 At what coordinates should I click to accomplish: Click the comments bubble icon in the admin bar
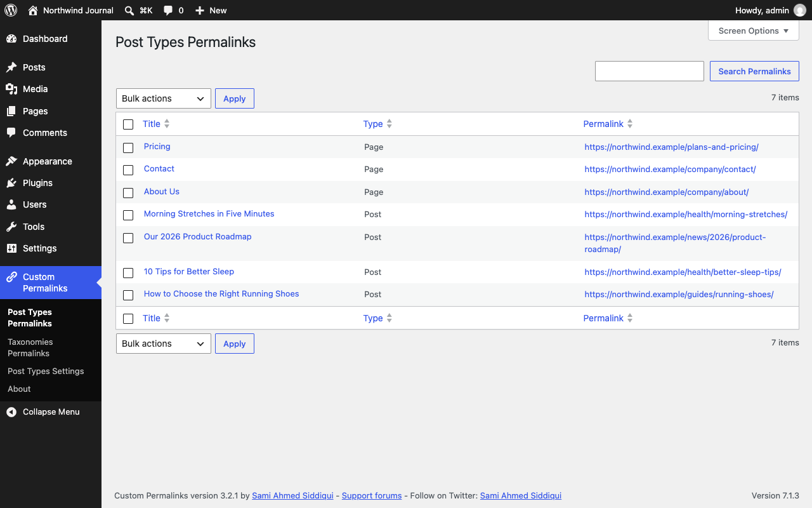pyautogui.click(x=168, y=10)
